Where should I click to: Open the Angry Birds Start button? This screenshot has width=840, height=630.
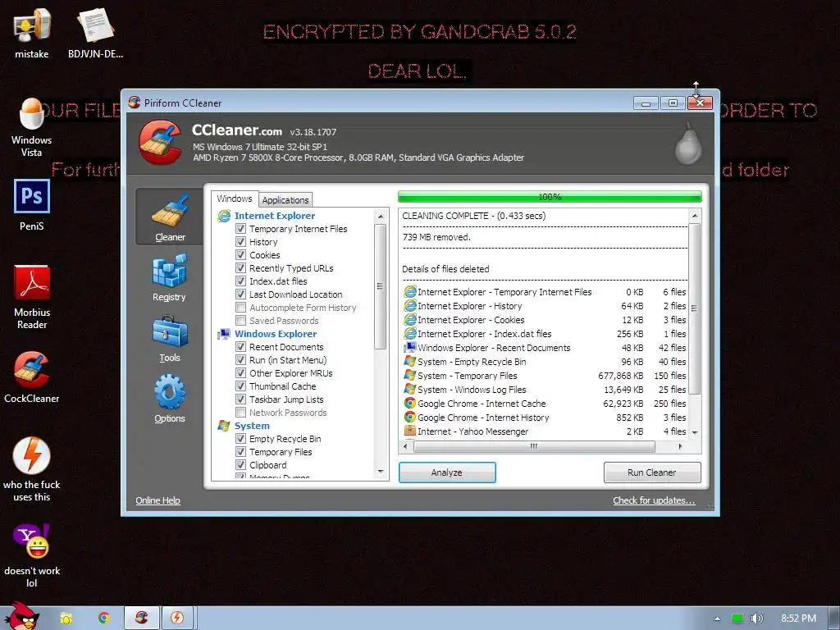pyautogui.click(x=21, y=616)
